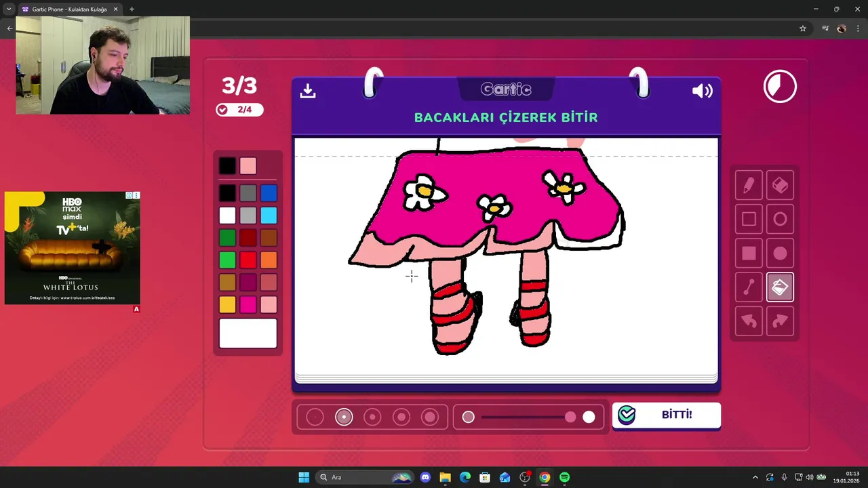This screenshot has height=488, width=868.
Task: Click the Windows taskbar search box
Action: tap(365, 477)
